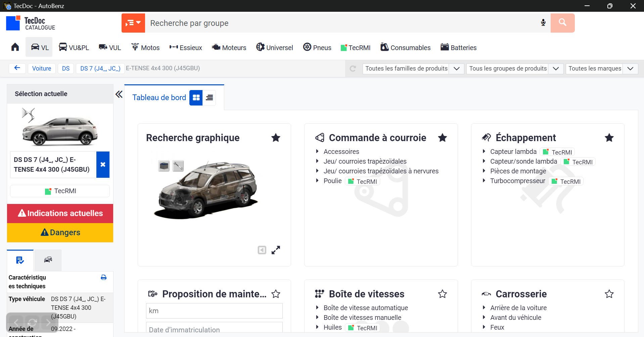The width and height of the screenshot is (644, 337).
Task: Open the Essieux section
Action: coord(186,47)
